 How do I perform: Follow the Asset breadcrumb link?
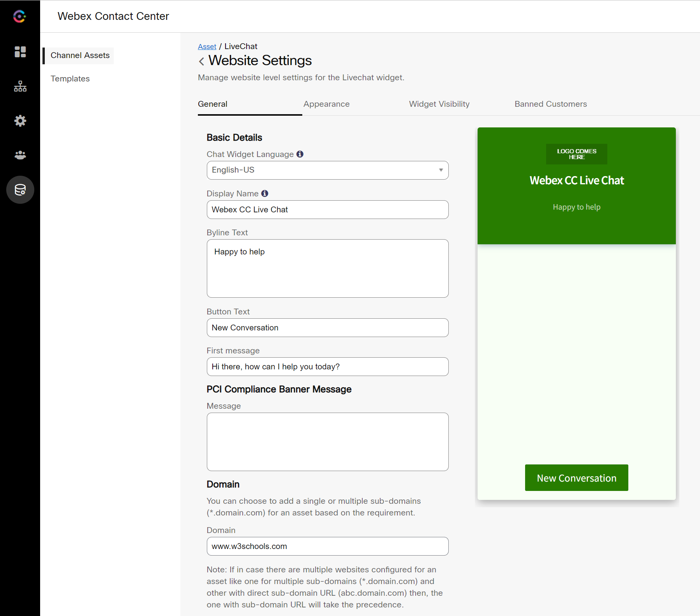click(x=207, y=46)
